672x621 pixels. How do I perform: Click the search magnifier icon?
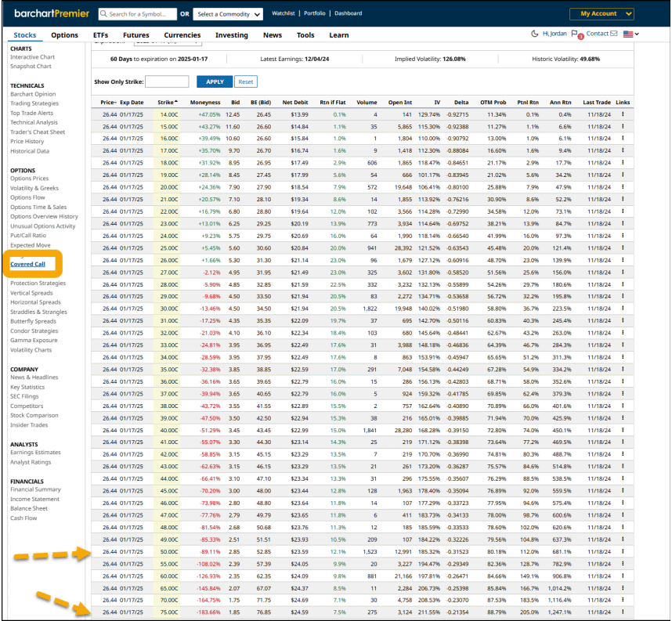(103, 14)
